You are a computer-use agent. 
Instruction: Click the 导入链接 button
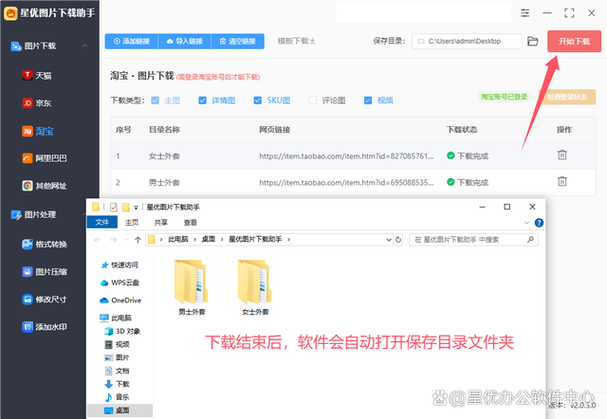(185, 41)
